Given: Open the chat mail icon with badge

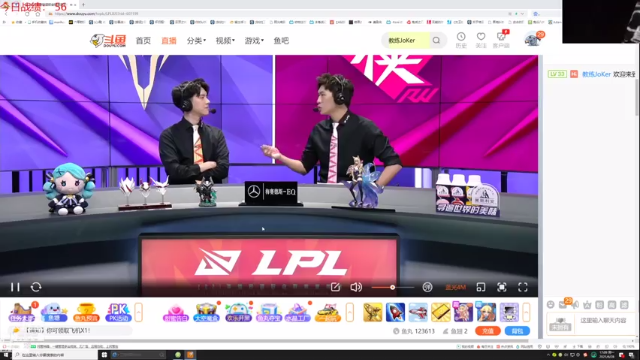Looking at the screenshot, I should point(564,304).
